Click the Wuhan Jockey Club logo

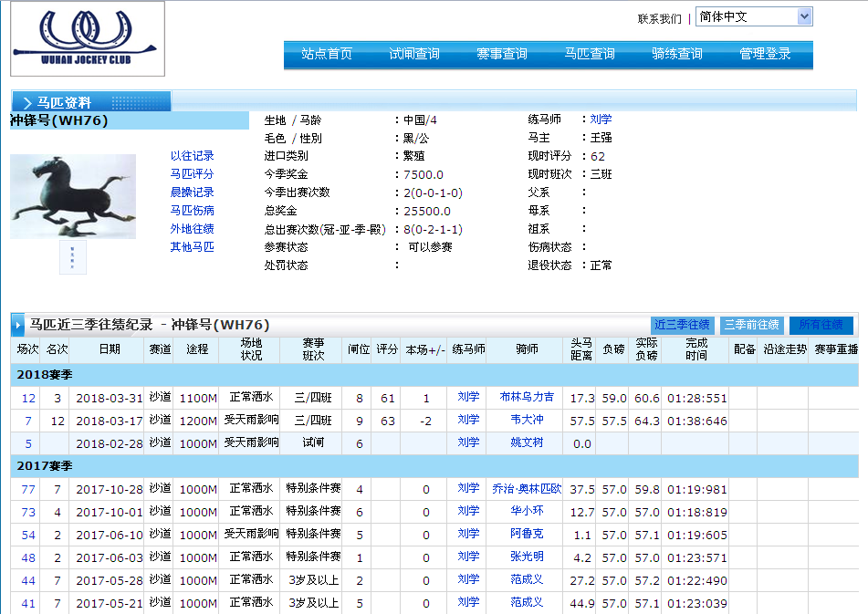88,38
